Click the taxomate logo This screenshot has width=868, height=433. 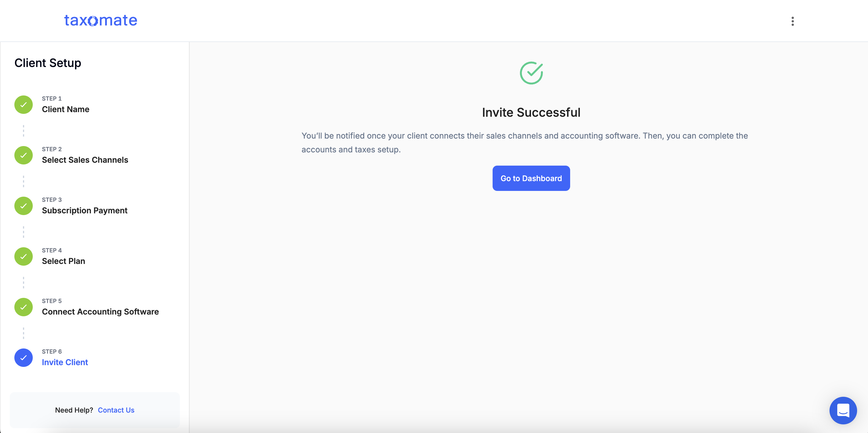[101, 21]
